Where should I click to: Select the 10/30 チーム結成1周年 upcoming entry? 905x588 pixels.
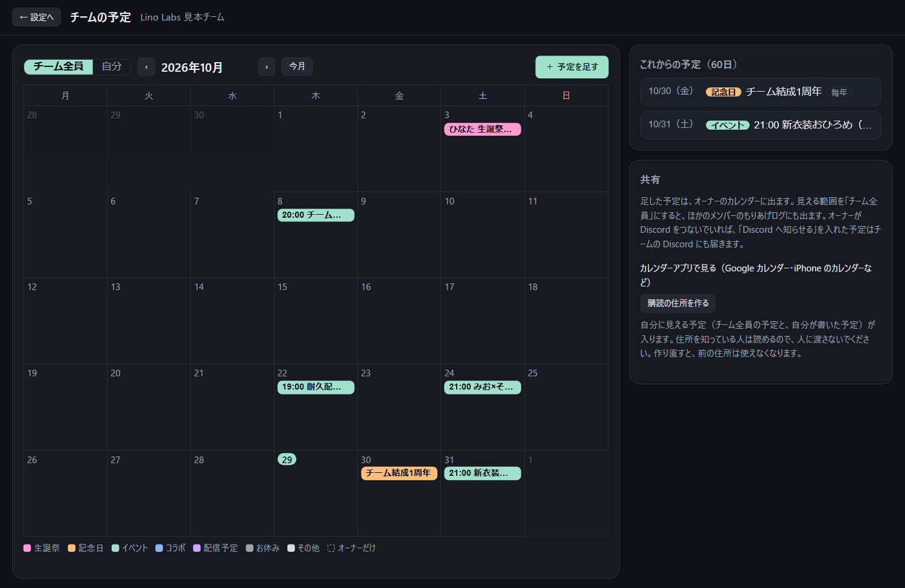coord(760,92)
